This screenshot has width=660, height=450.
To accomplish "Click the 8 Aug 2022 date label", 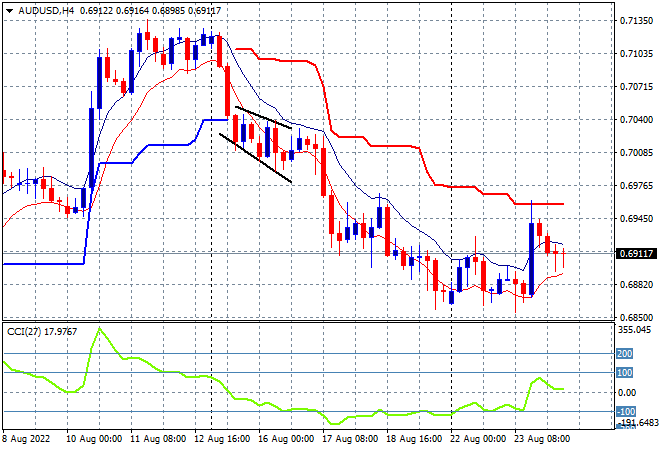I will coord(27,439).
